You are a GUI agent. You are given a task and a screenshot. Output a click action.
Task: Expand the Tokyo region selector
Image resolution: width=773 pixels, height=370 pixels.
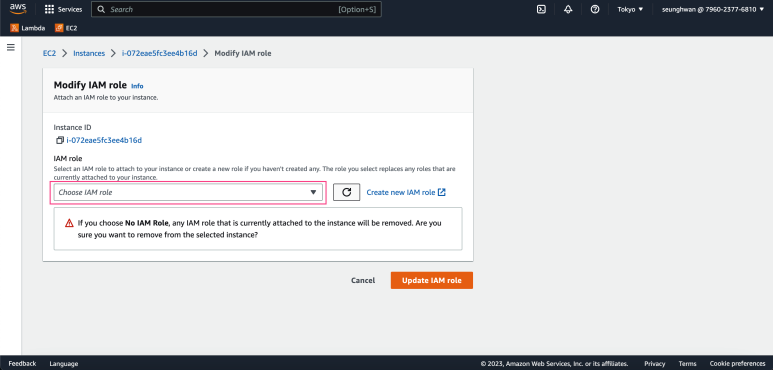tap(631, 9)
